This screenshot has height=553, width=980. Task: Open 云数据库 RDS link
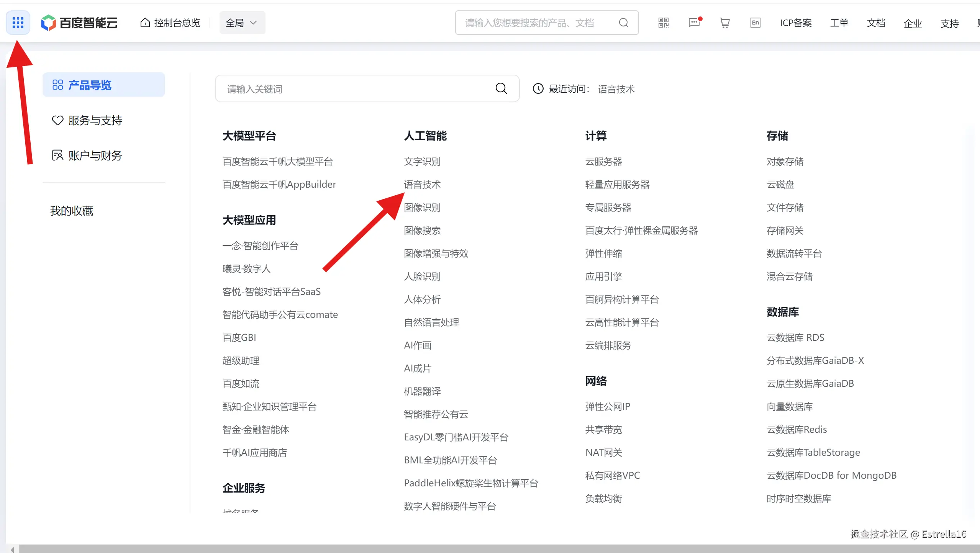tap(795, 338)
